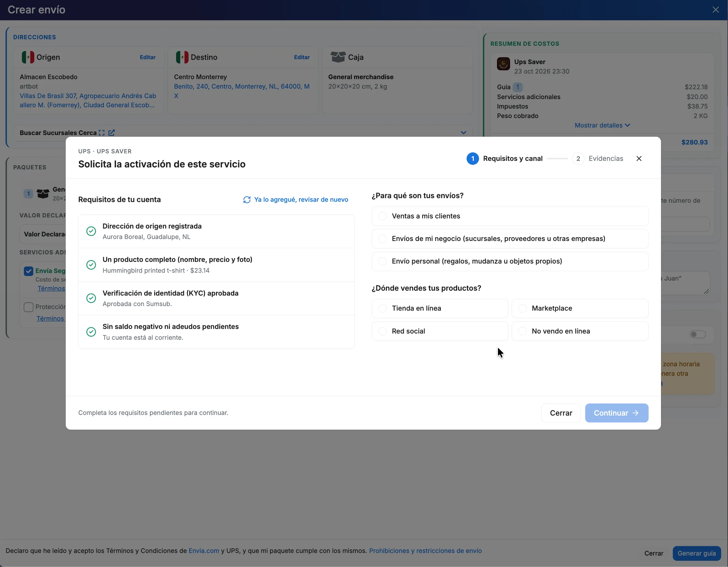Click the Cerrar button in the modal
Screen dimensions: 728x567
pyautogui.click(x=561, y=413)
